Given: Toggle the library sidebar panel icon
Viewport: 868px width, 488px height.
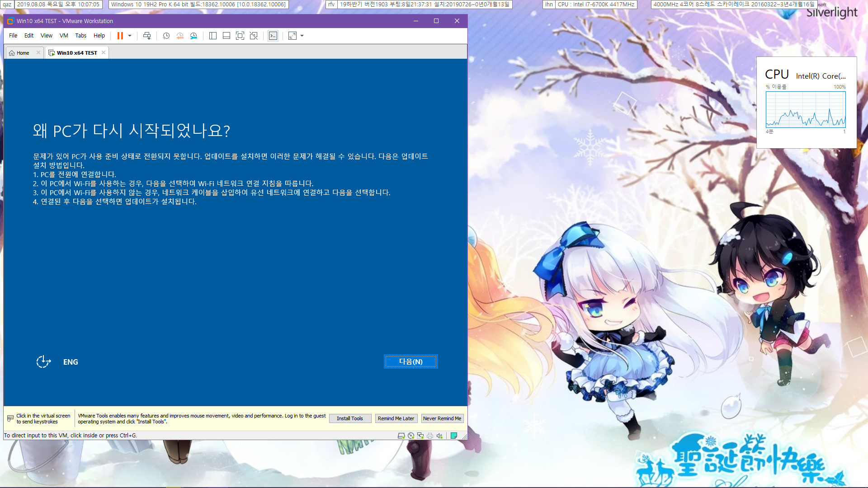Looking at the screenshot, I should 213,36.
